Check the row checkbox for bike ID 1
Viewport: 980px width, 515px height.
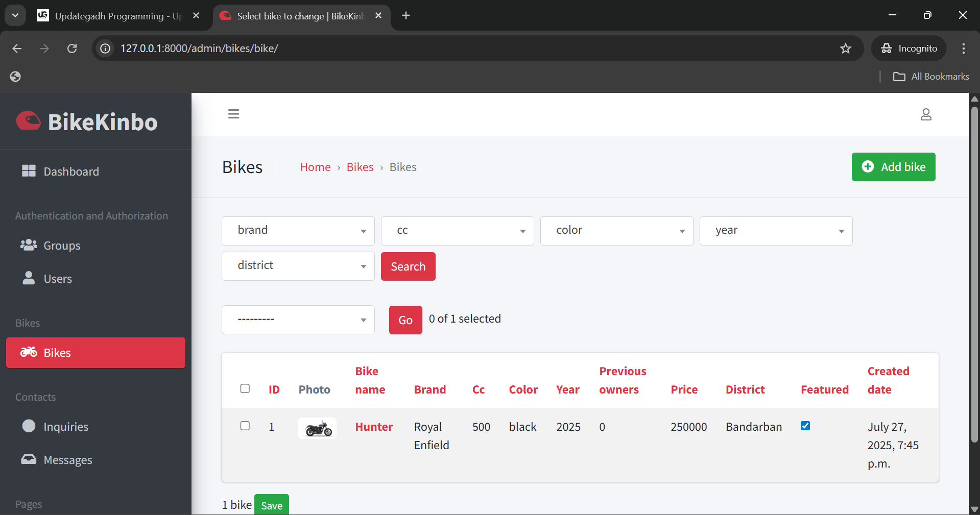click(245, 426)
